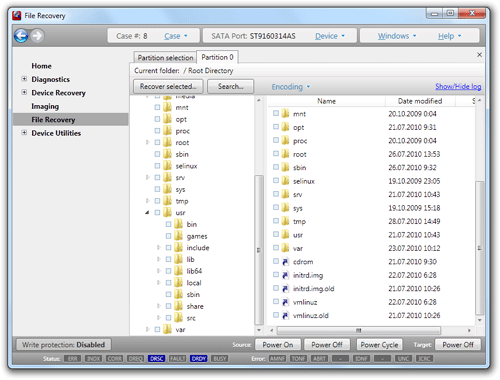This screenshot has height=380, width=500.
Task: Open the Encoding dropdown
Action: (291, 87)
